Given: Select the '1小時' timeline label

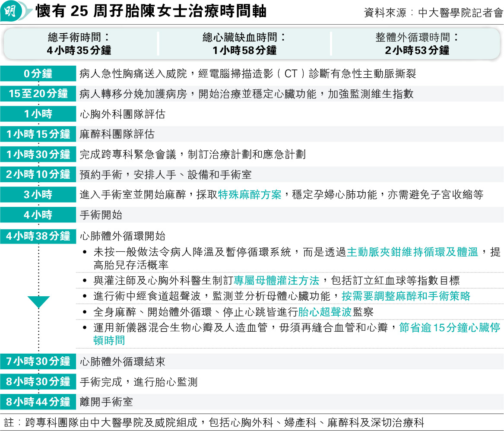Looking at the screenshot, I should [x=38, y=114].
